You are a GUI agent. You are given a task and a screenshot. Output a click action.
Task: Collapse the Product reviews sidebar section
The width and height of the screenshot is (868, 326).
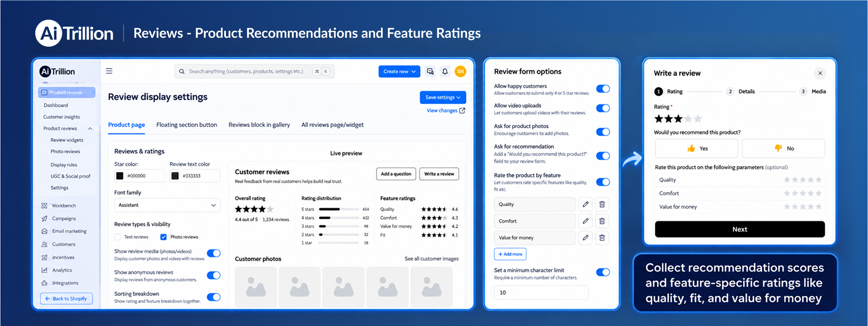click(90, 129)
